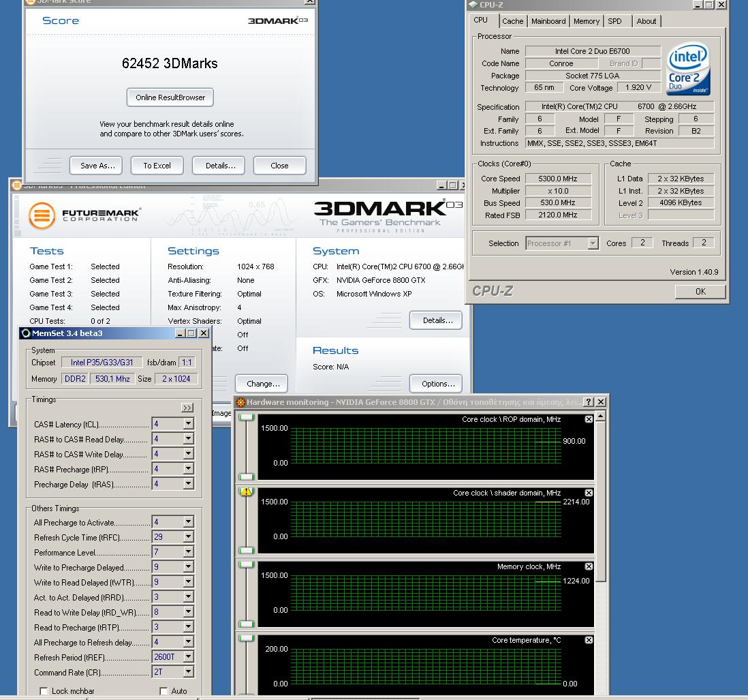Switch to Cache tab in CPU-Z
The height and width of the screenshot is (700, 748).
pos(513,21)
